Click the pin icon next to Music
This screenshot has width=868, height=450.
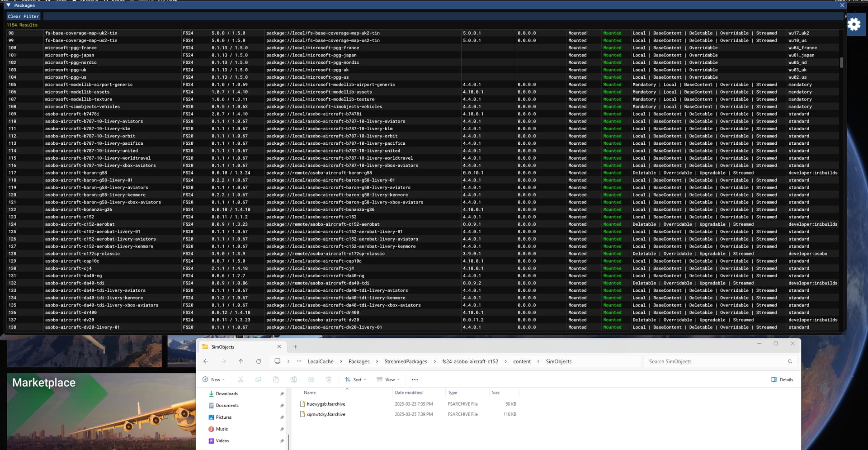282,429
